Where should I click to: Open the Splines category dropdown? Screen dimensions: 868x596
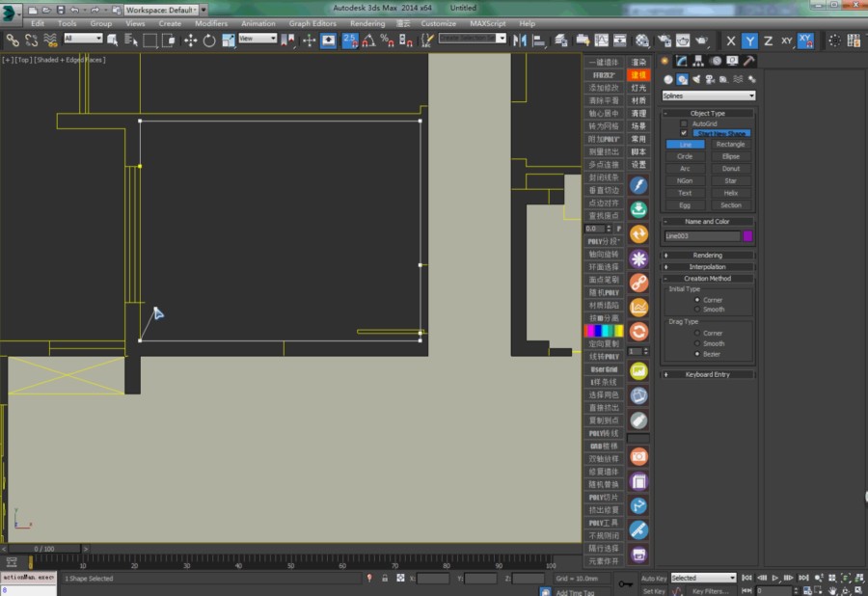[x=709, y=95]
